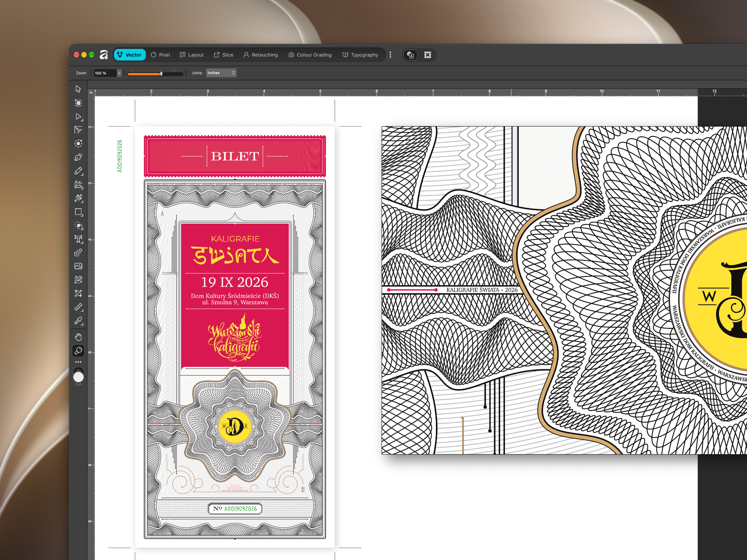The width and height of the screenshot is (747, 560).
Task: Toggle the text-style picker toolbar icon
Action: (x=410, y=55)
